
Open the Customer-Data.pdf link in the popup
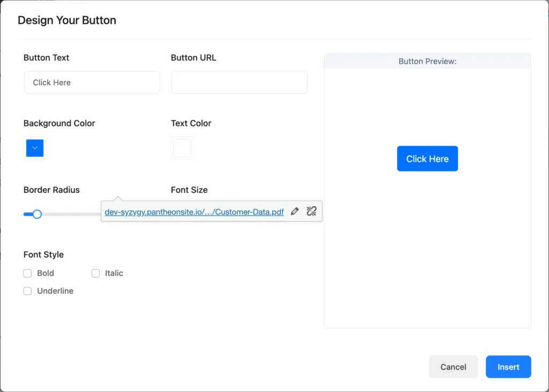194,212
